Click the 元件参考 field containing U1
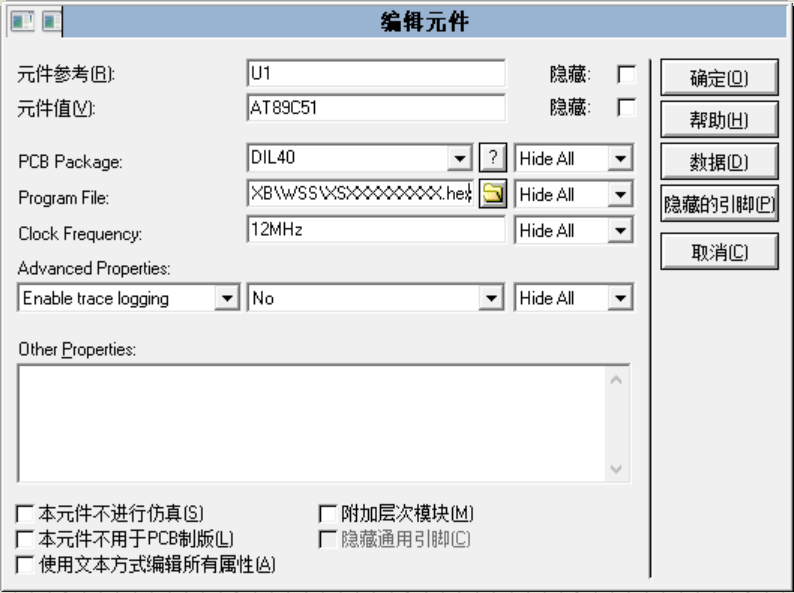 pos(376,73)
